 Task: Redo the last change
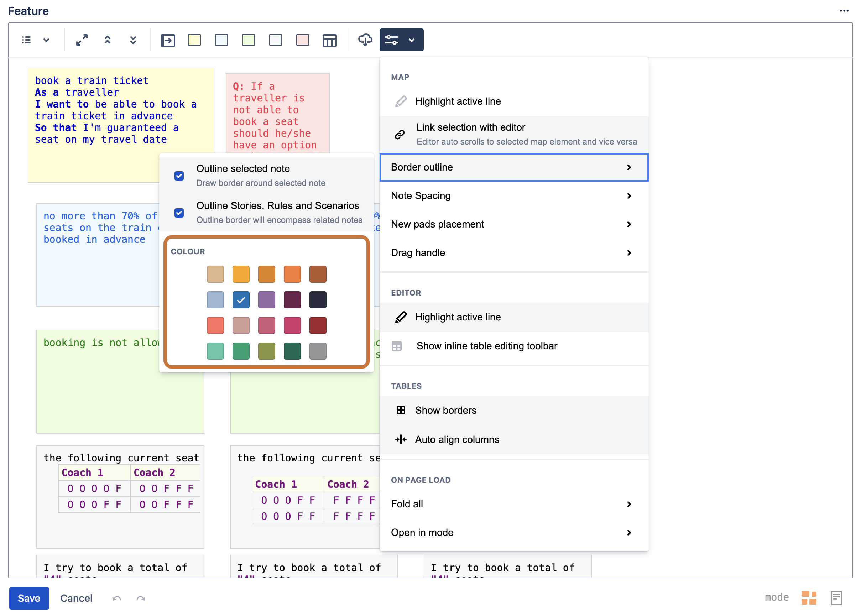coord(141,599)
